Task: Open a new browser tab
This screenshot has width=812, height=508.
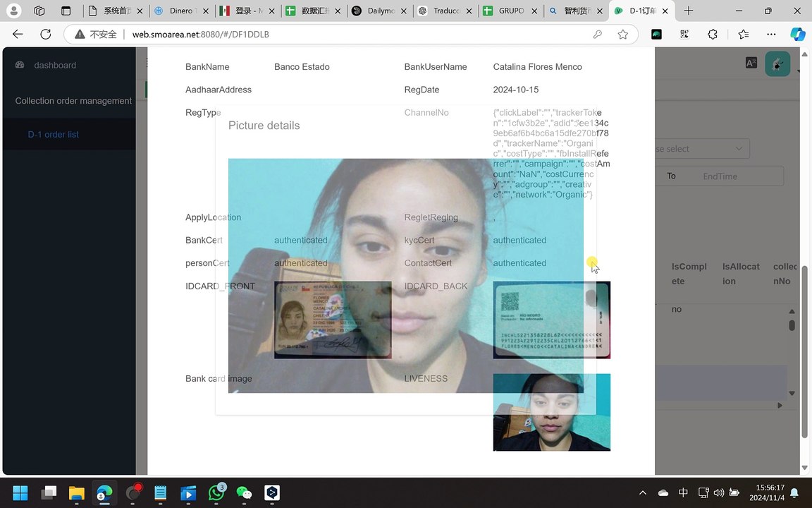Action: (688, 11)
